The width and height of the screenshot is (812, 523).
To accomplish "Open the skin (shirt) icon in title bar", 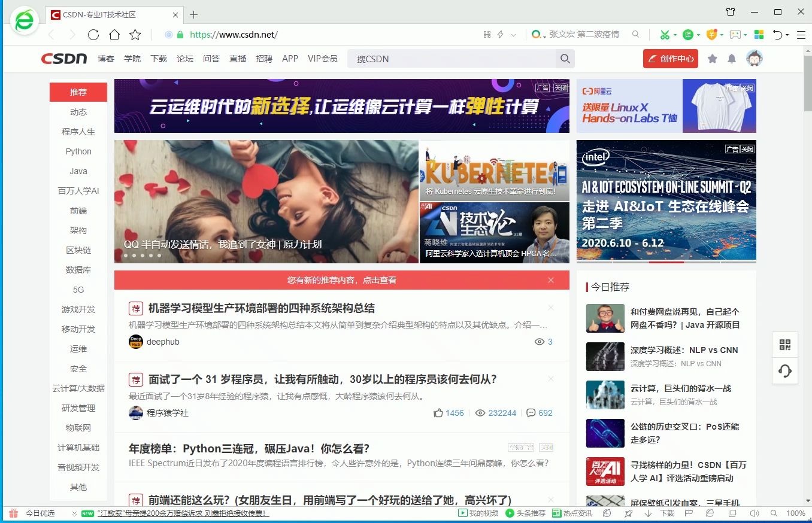I will (x=731, y=12).
